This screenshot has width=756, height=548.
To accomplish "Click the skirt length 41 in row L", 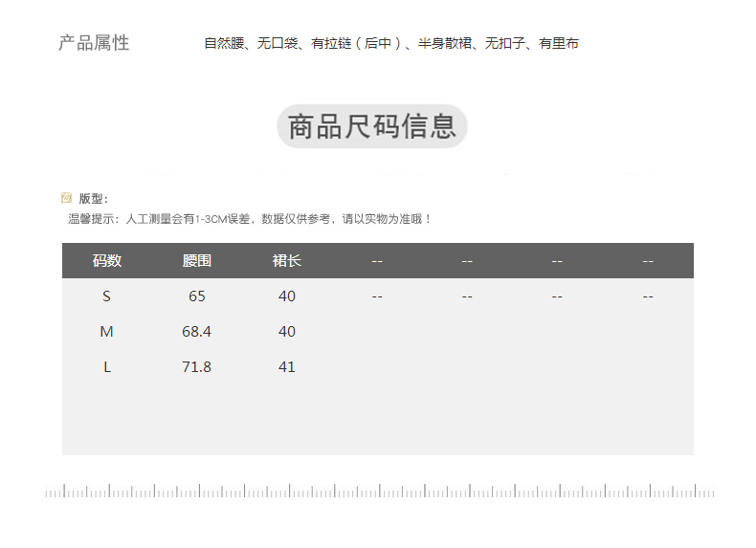I will click(x=287, y=367).
